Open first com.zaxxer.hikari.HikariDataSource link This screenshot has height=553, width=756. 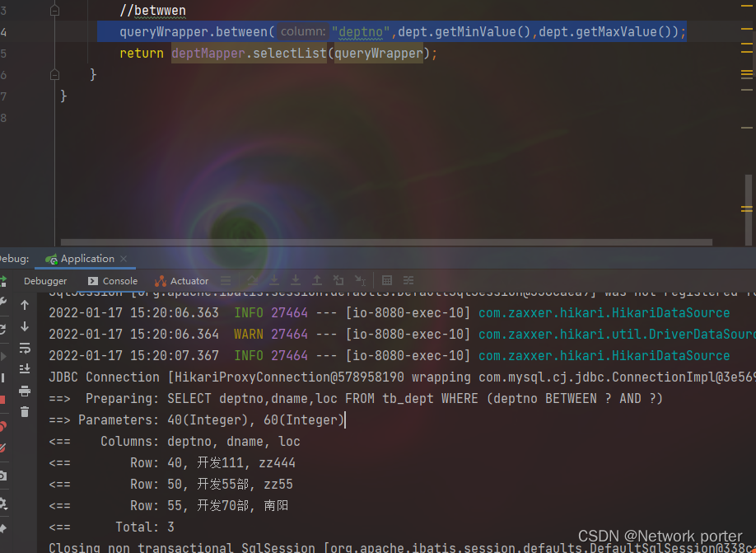click(x=604, y=312)
